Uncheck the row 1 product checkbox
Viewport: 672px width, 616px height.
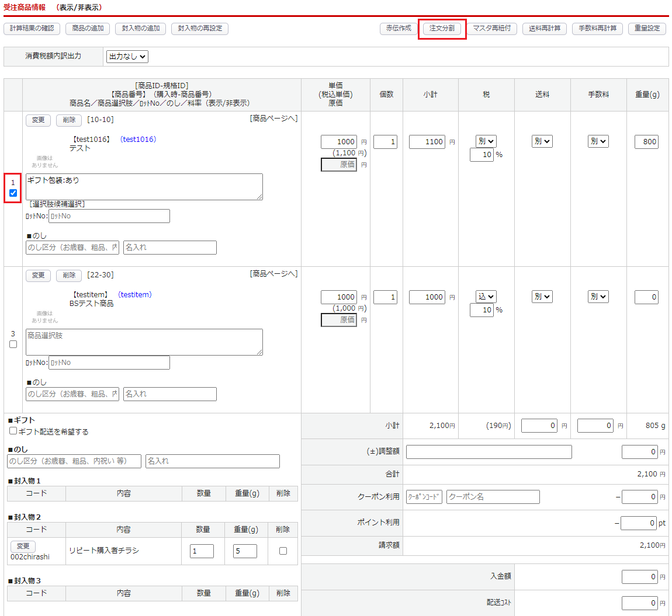point(13,193)
